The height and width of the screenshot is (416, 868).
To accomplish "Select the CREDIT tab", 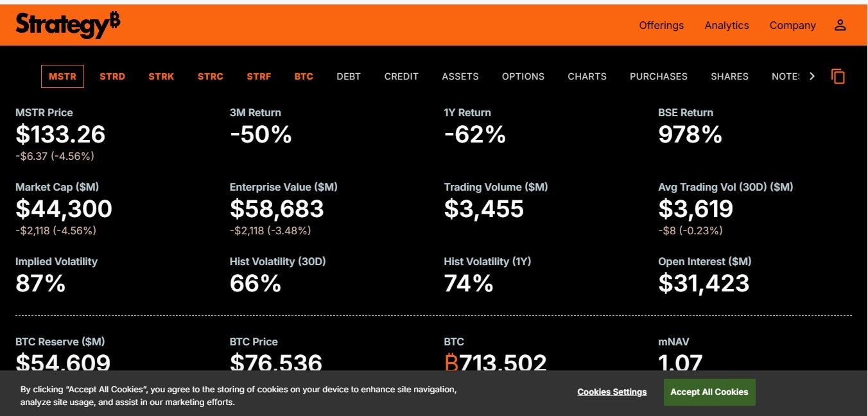I will [x=401, y=76].
